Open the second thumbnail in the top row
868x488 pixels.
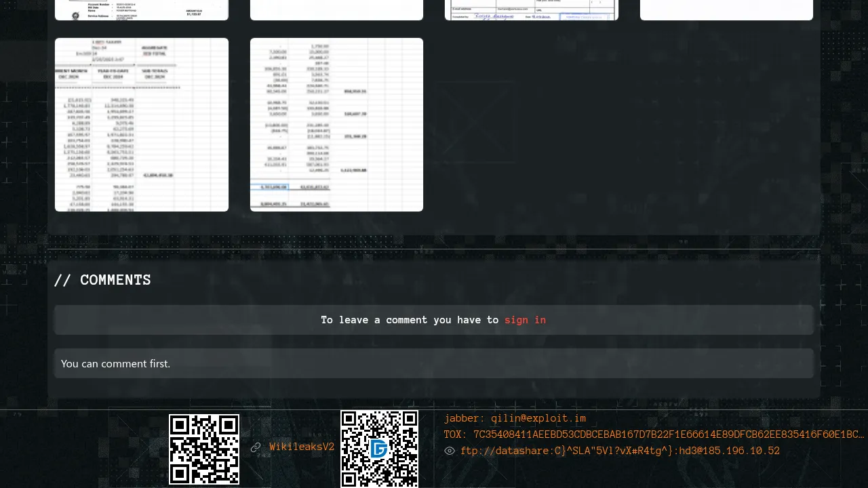(x=336, y=9)
